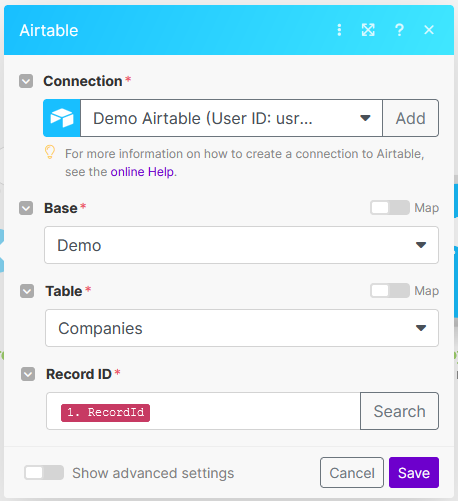The image size is (458, 501).
Task: Open the online Help link
Action: (142, 172)
